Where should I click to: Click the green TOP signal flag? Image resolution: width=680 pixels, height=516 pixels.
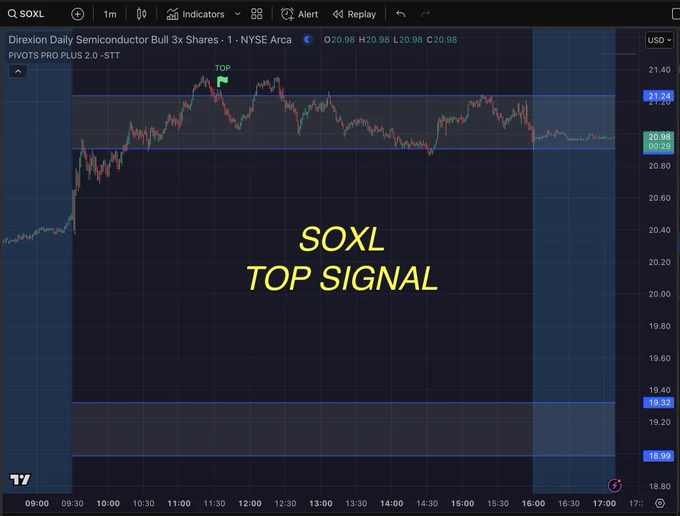222,81
